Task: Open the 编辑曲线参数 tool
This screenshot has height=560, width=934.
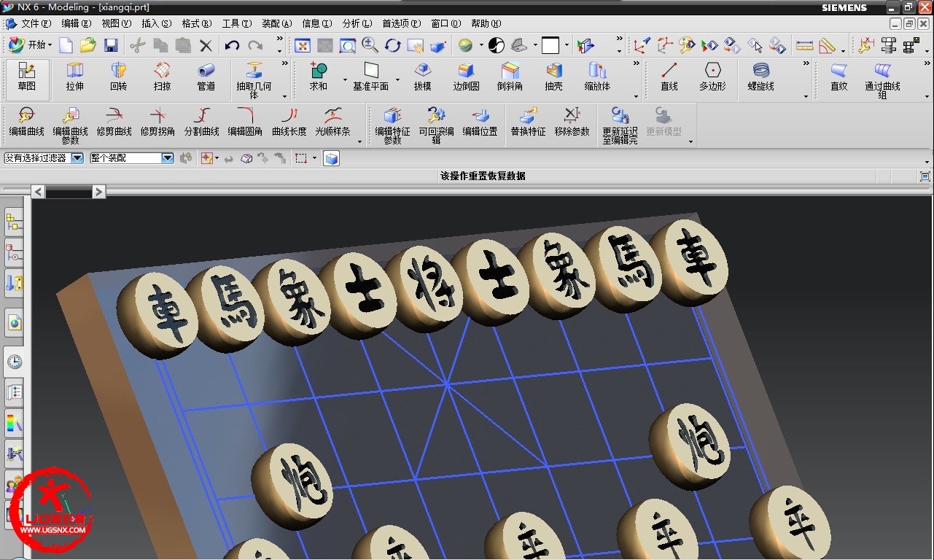Action: point(70,125)
